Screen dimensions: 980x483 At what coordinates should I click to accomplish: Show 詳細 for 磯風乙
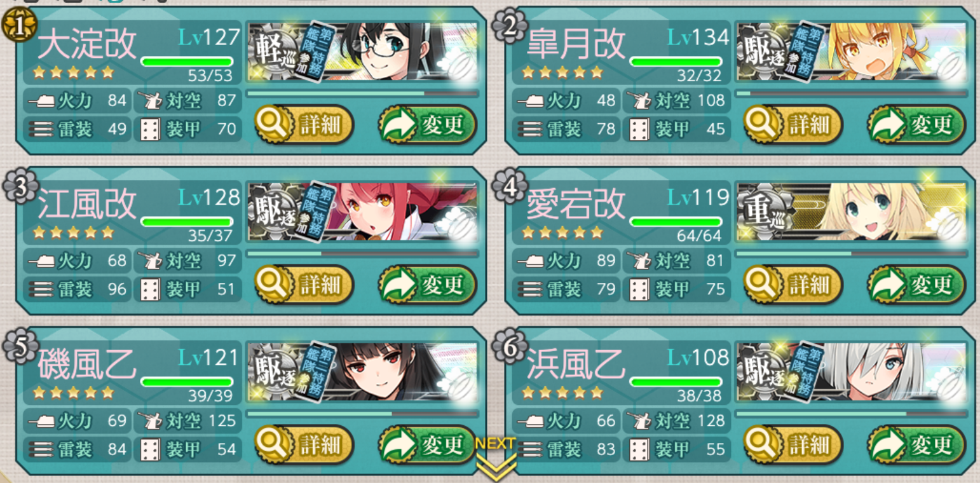[304, 445]
